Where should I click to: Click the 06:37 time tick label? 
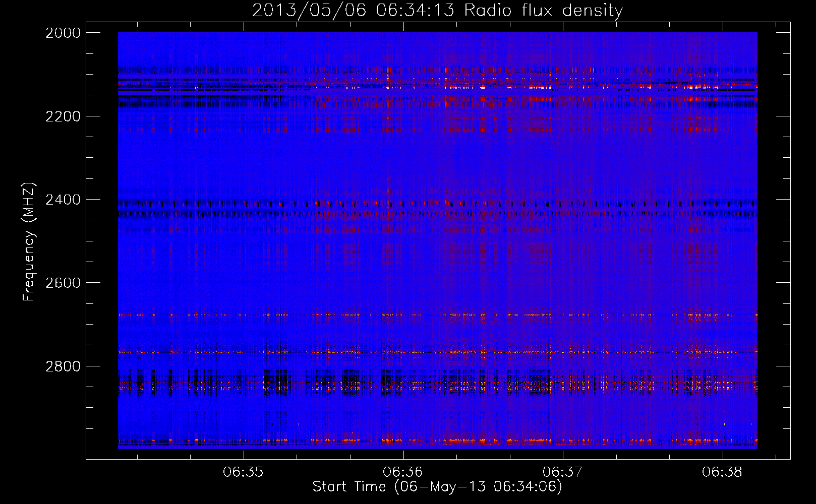click(x=562, y=472)
